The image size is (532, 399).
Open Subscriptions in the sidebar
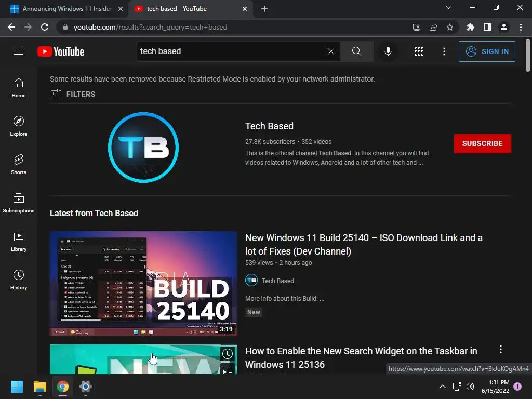[x=19, y=203]
